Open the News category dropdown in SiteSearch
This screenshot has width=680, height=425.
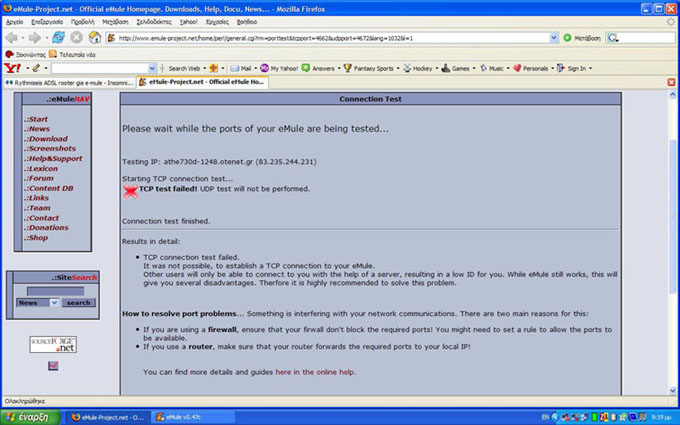(54, 303)
